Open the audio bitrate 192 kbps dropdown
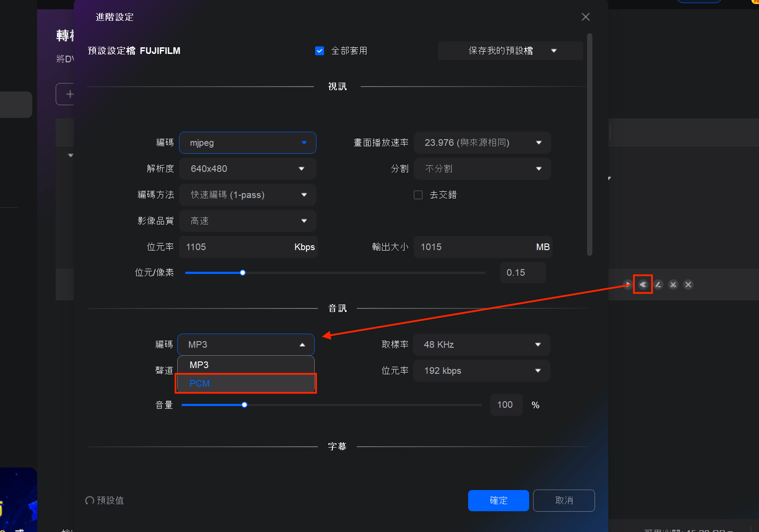 (x=481, y=371)
